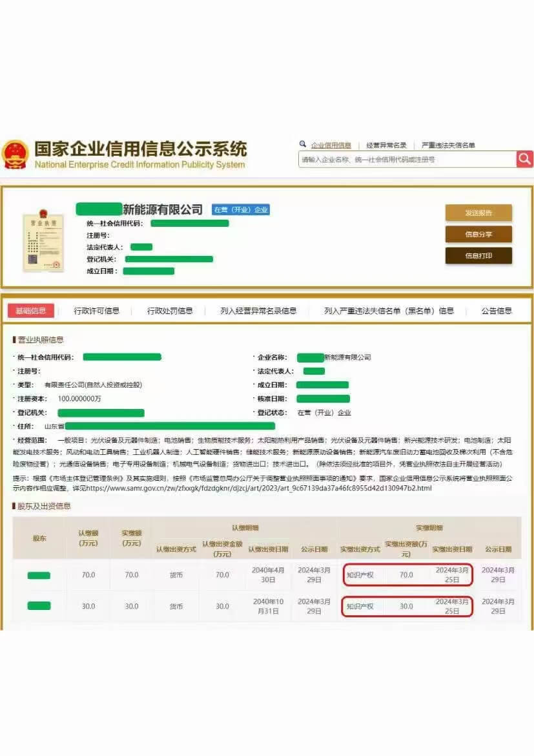534x756 pixels.
Task: Click the 发送报告 button
Action: click(478, 213)
